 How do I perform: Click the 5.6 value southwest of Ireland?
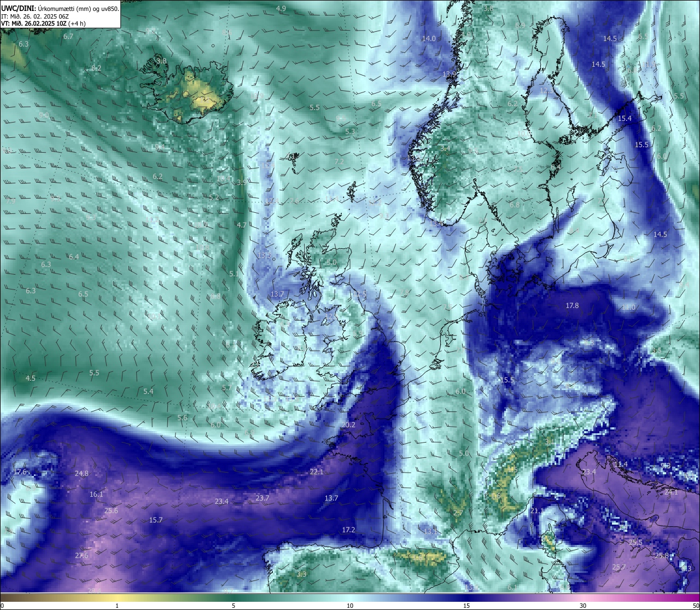pyautogui.click(x=182, y=417)
